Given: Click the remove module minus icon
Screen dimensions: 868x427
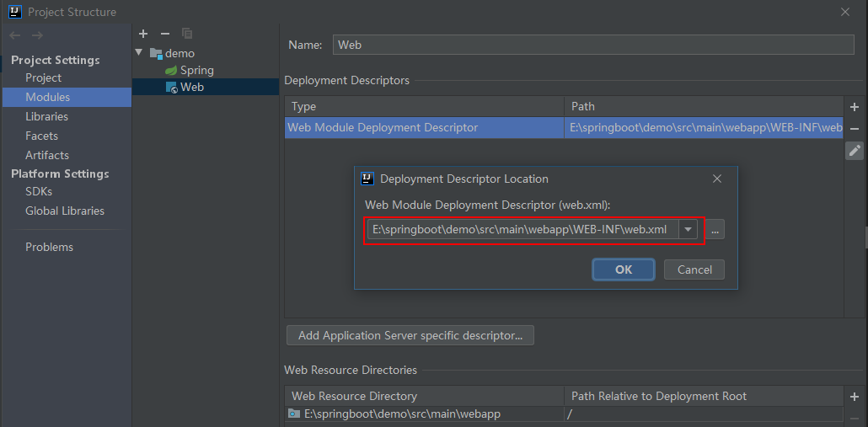Looking at the screenshot, I should [165, 34].
